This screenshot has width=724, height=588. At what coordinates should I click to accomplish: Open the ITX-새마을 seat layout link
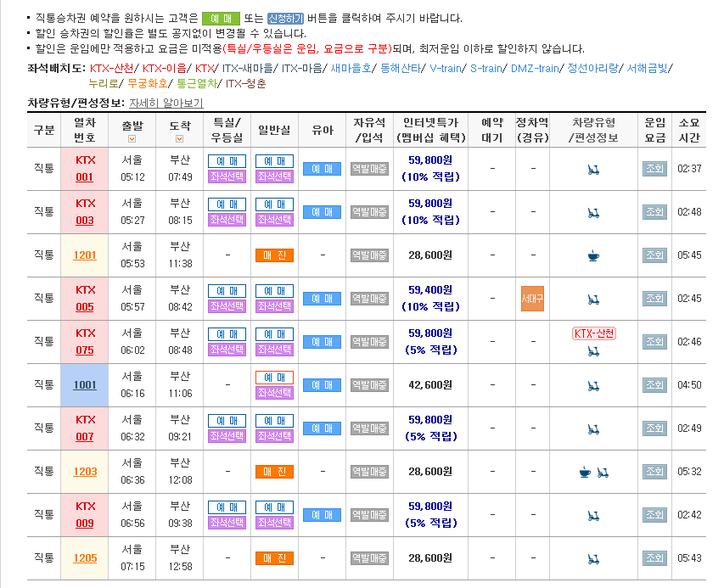click(249, 68)
